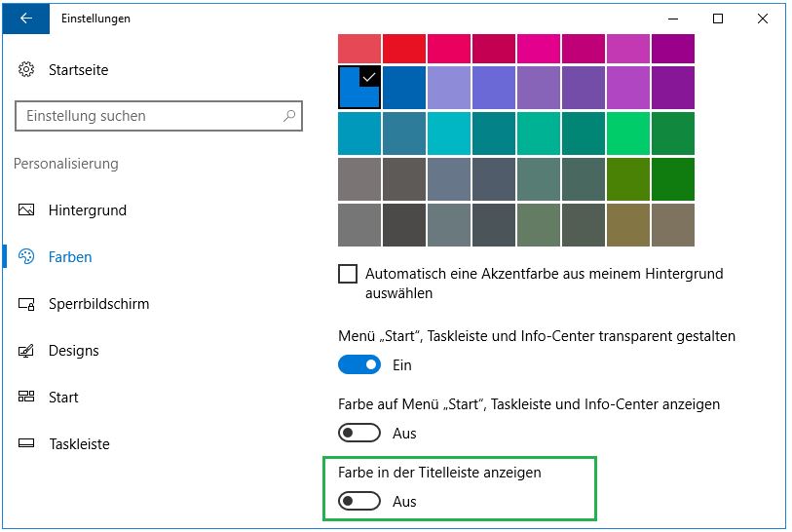Image resolution: width=792 pixels, height=532 pixels.
Task: Turn off the transparency toggle
Action: point(359,365)
